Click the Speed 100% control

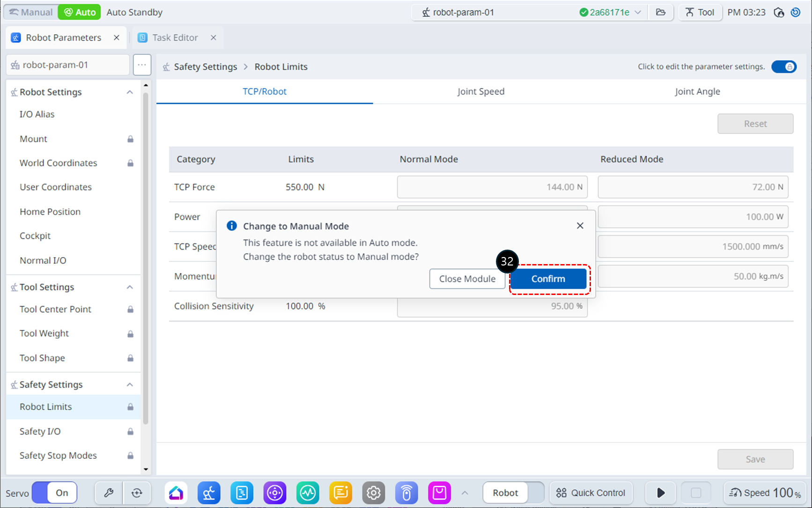pyautogui.click(x=765, y=493)
